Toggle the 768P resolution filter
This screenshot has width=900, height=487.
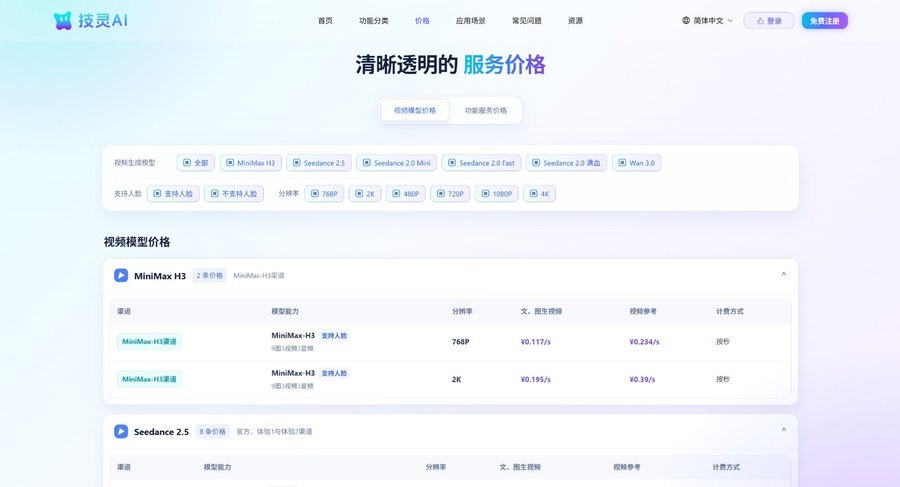click(x=324, y=194)
